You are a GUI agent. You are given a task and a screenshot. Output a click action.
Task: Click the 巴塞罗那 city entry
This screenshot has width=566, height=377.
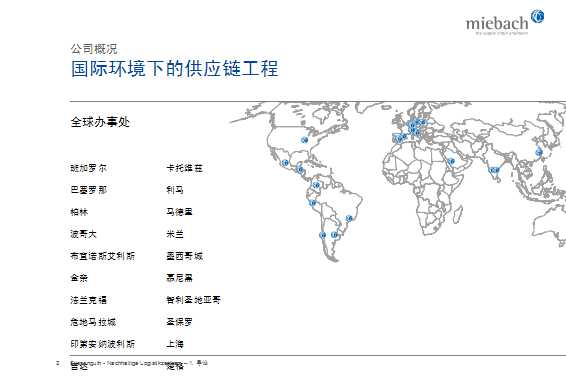[88, 190]
